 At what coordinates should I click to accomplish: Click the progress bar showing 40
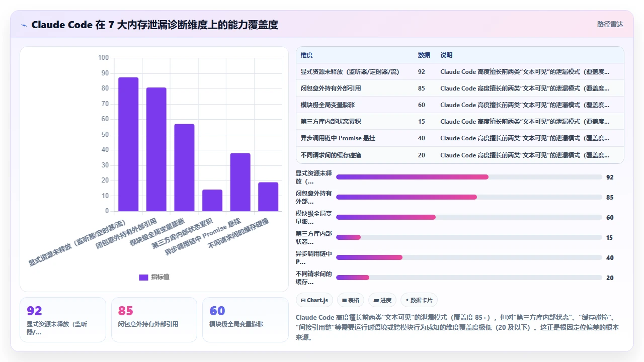469,257
